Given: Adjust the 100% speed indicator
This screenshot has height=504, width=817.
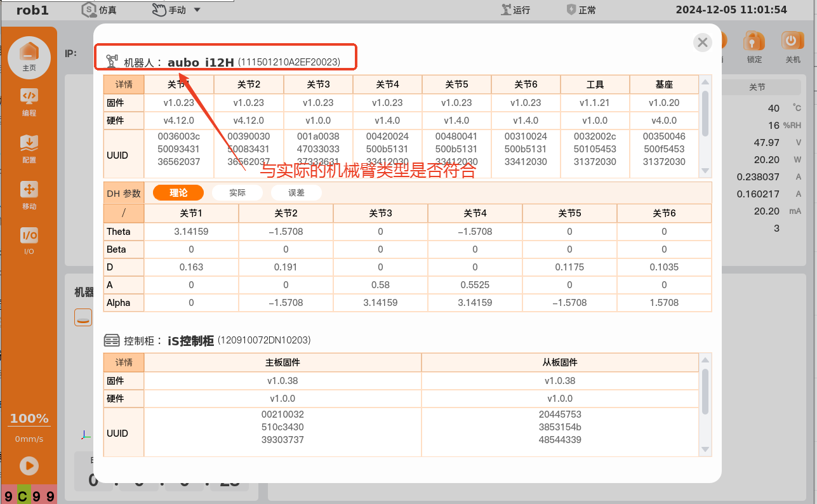Looking at the screenshot, I should (29, 419).
